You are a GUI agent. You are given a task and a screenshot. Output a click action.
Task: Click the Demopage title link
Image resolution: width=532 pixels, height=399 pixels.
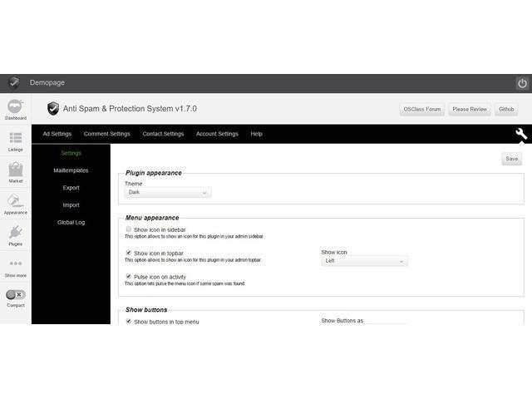click(x=47, y=82)
